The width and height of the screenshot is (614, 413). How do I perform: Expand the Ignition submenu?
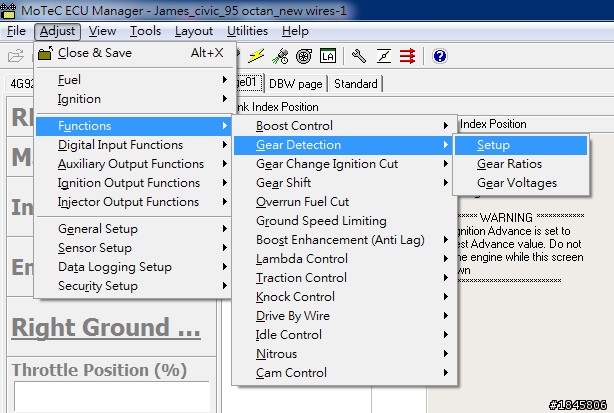134,99
